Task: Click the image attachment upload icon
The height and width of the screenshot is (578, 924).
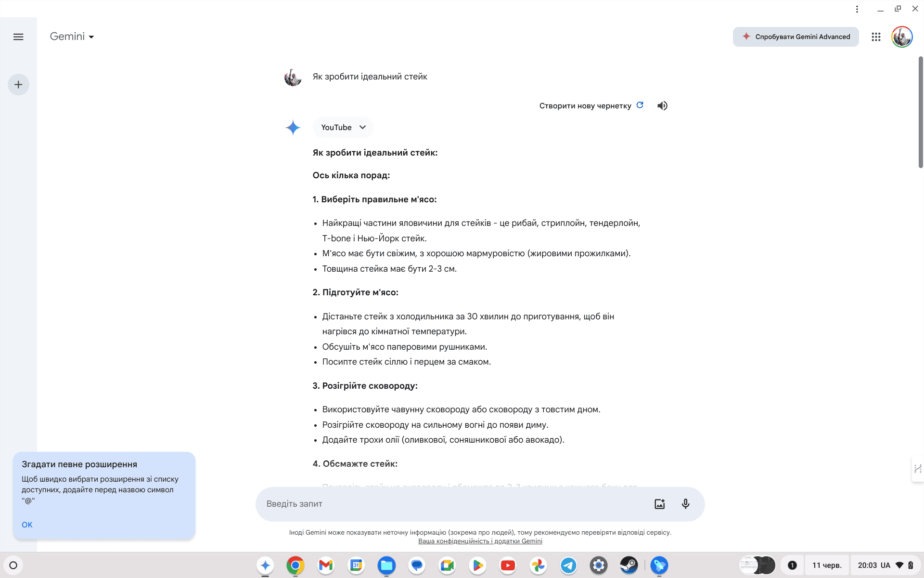Action: point(658,504)
